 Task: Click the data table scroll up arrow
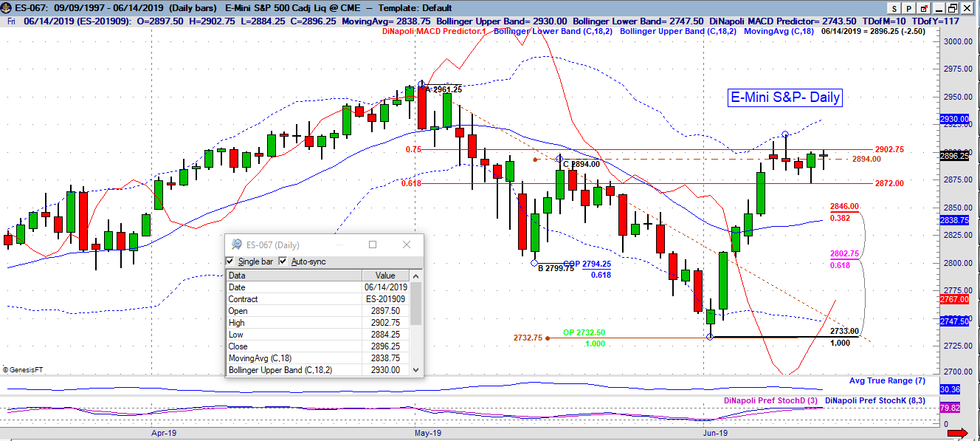415,276
